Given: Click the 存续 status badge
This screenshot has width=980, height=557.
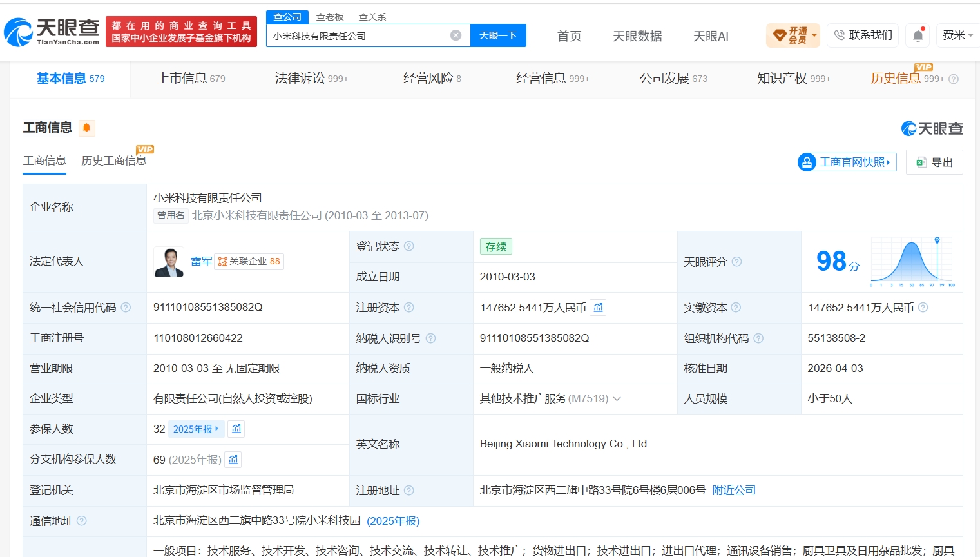Looking at the screenshot, I should click(x=495, y=246).
